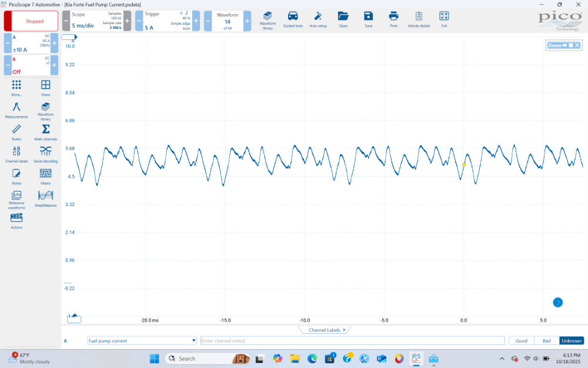Click the red Stopped button
Screen dimensions: 588x368
coord(34,21)
